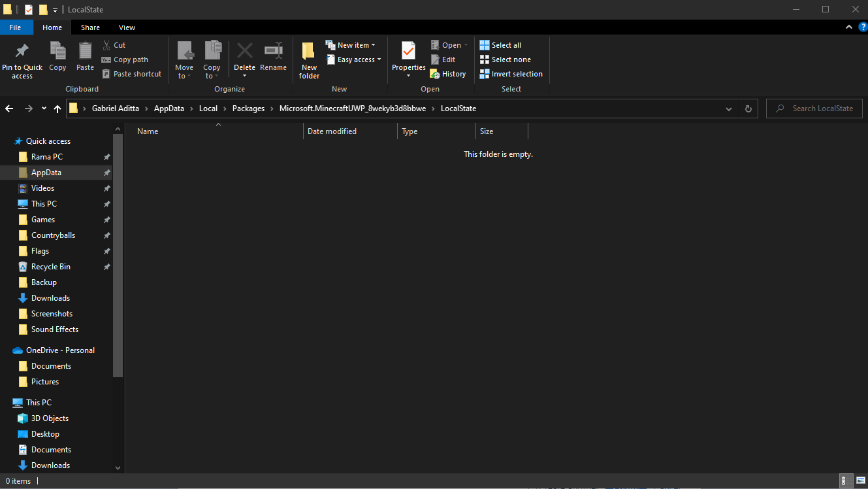868x489 pixels.
Task: Click the History icon in the Open group
Action: pos(435,74)
